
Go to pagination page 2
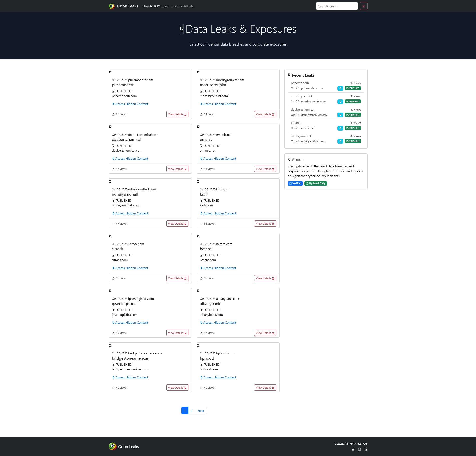click(x=191, y=411)
